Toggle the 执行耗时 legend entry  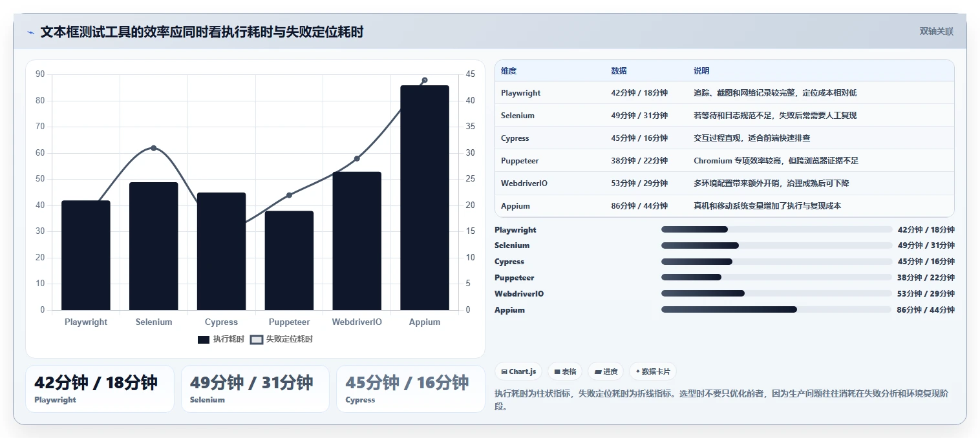click(221, 339)
